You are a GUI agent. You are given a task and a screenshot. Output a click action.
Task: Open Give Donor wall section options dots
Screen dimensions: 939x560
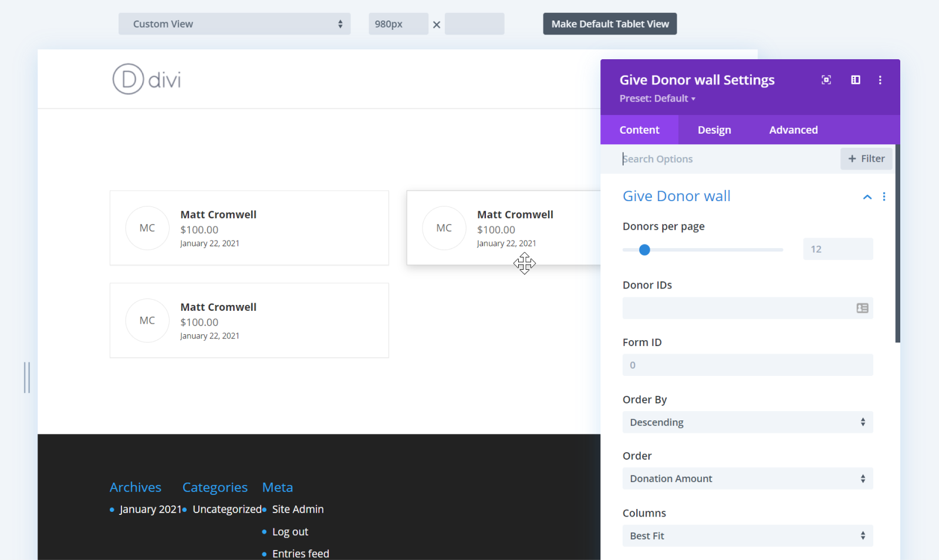coord(884,197)
